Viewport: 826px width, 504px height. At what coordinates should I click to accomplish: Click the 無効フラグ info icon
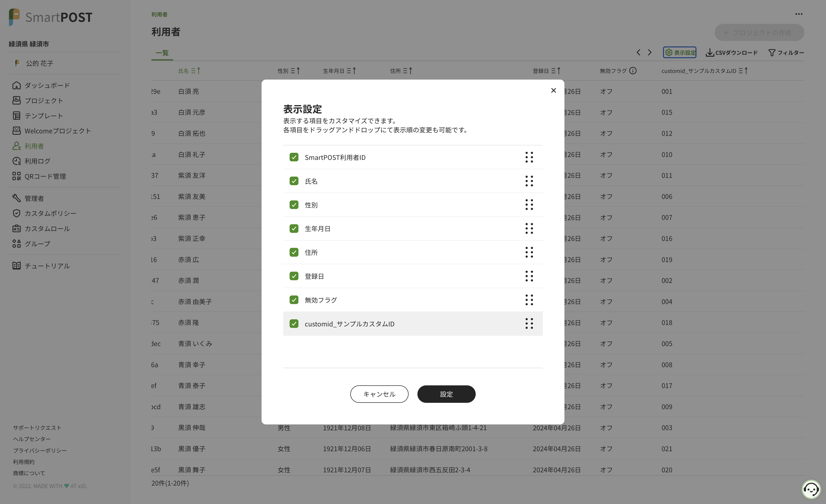tap(633, 71)
